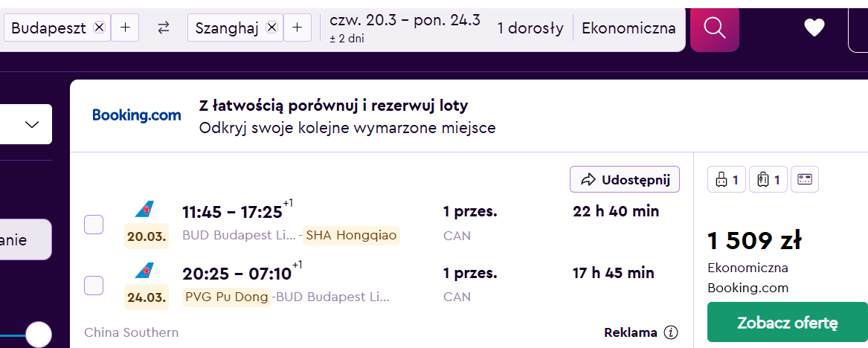
Task: Change passenger count 1 dorosły
Action: (x=530, y=28)
